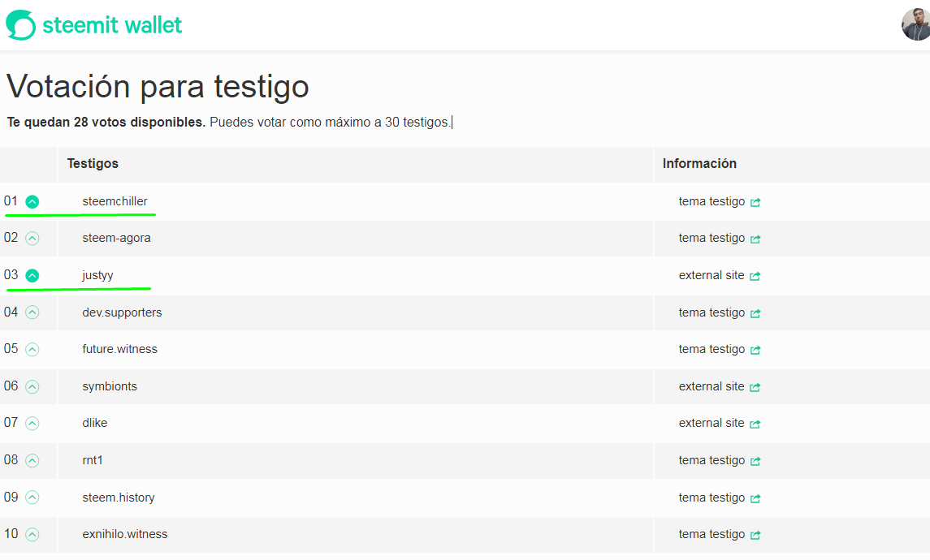Click the Steemit logo bubble icon

coord(21,25)
